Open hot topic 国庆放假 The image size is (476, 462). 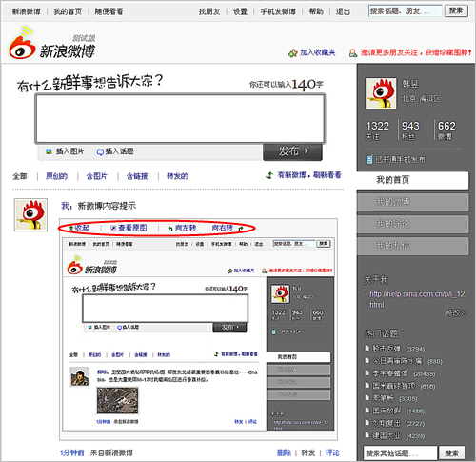pos(387,411)
